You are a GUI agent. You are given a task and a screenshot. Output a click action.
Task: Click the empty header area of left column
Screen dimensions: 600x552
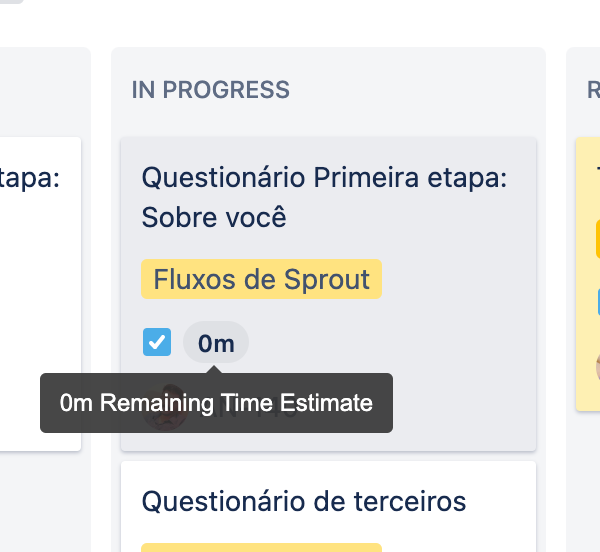point(45,90)
